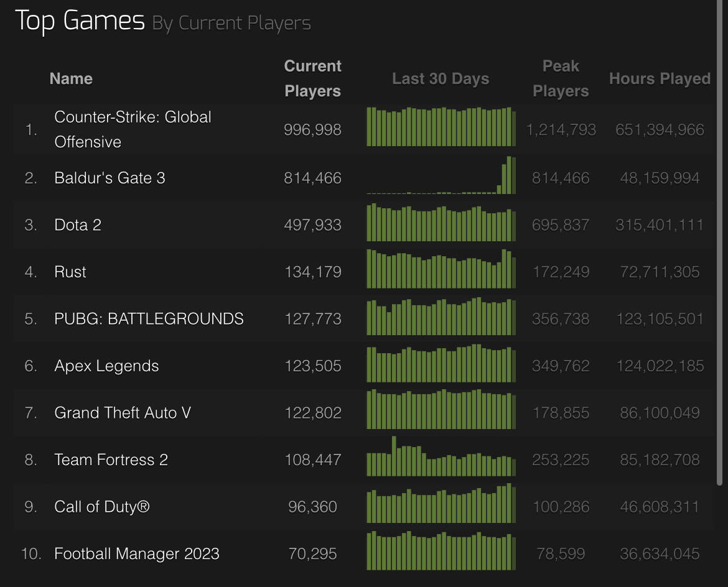Click the Apex Legends 30-day chart

(x=441, y=363)
